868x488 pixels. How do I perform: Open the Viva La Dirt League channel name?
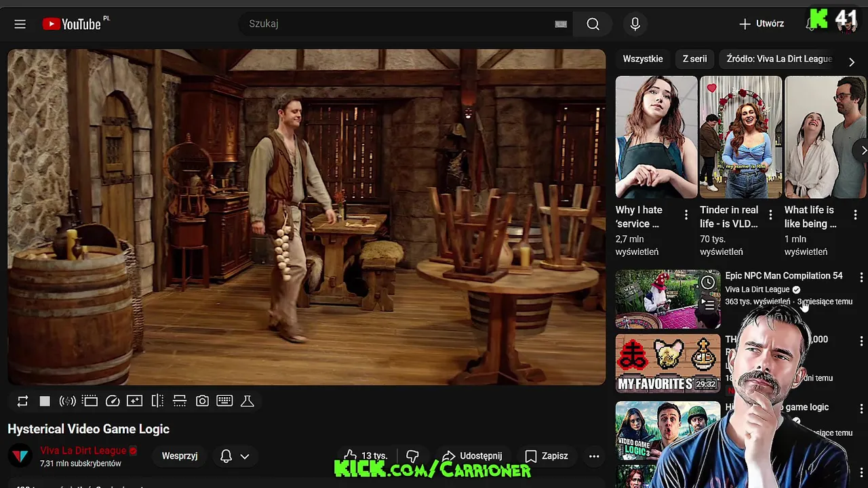83,451
